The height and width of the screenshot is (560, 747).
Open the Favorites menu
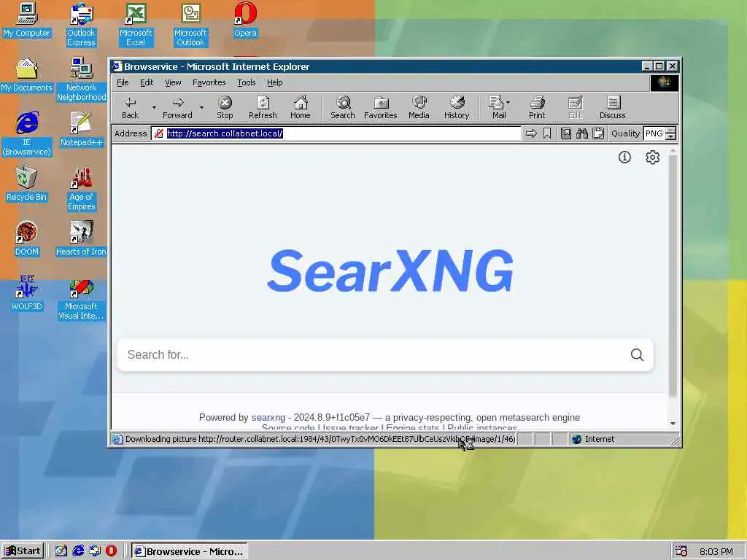tap(209, 82)
